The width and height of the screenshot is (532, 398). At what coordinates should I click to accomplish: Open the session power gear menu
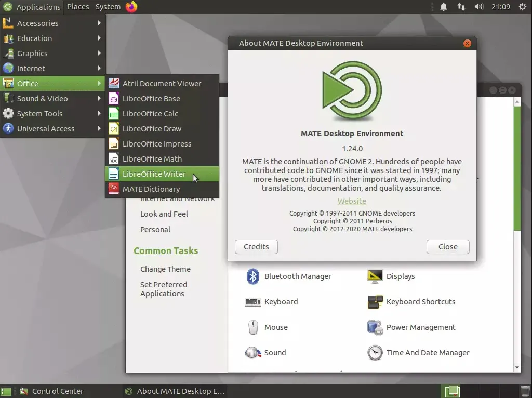[x=523, y=7]
